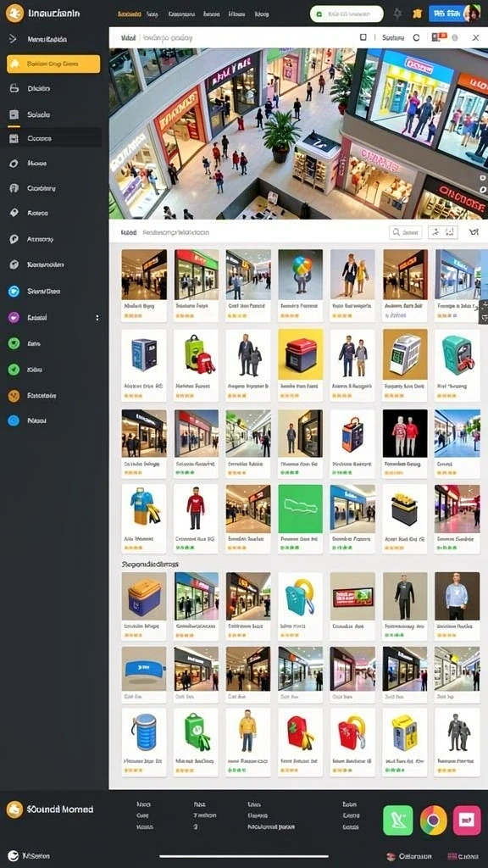The width and height of the screenshot is (488, 868).
Task: Click the search pill with the green icon
Action: pyautogui.click(x=347, y=14)
